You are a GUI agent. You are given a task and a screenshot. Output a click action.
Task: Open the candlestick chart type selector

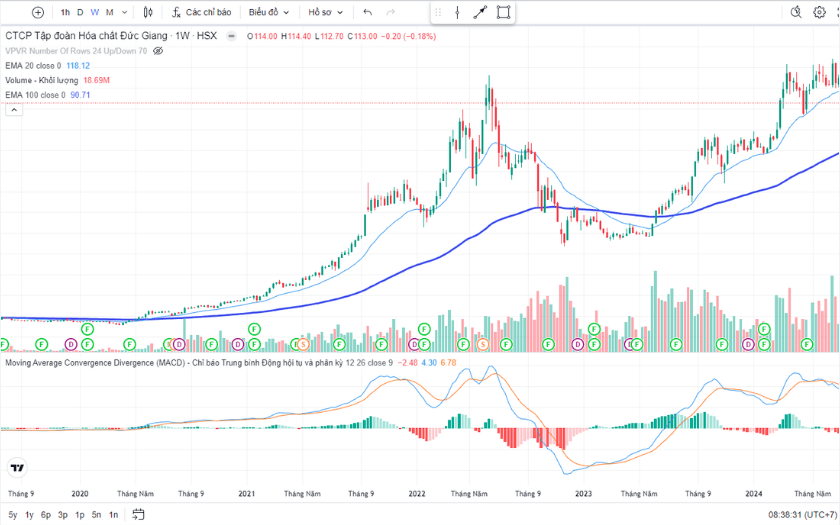pyautogui.click(x=148, y=13)
